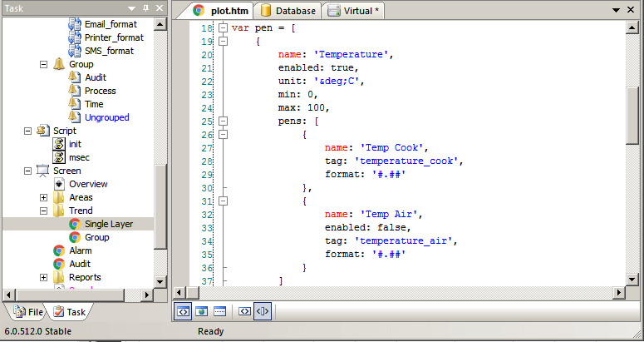
Task: Collapse code fold at line 31
Action: pyautogui.click(x=223, y=201)
